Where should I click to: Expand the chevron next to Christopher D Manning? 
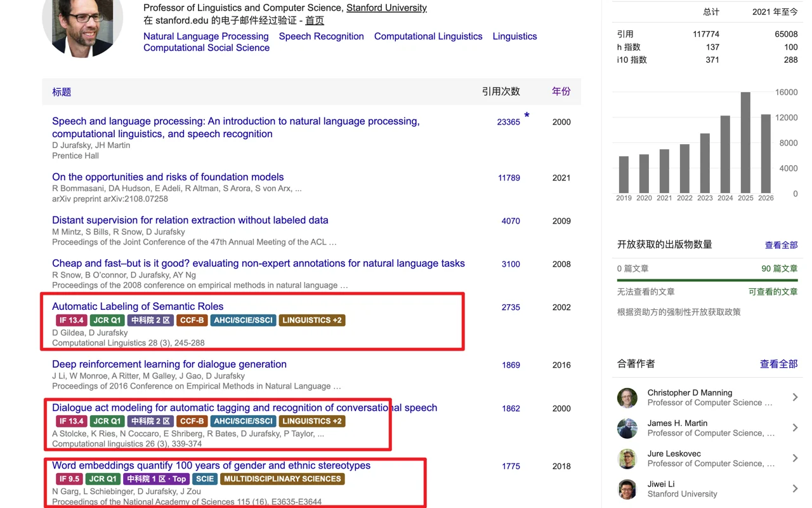pyautogui.click(x=795, y=398)
